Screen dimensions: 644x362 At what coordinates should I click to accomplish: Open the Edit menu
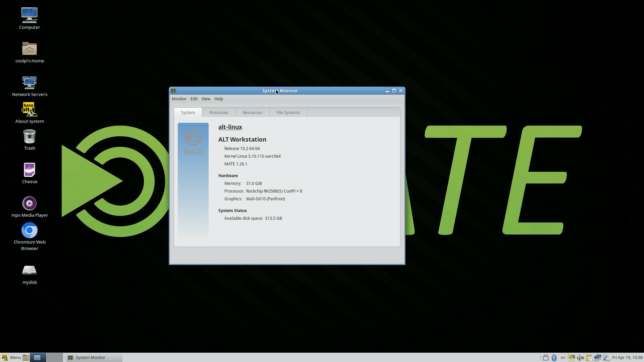click(194, 99)
